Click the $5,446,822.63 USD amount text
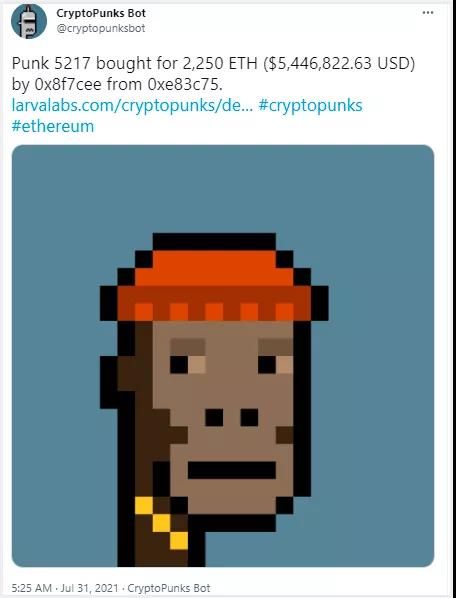 coord(339,64)
